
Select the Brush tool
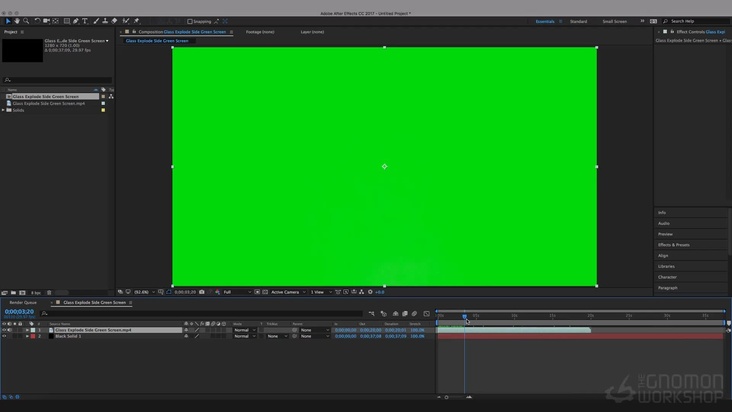95,20
